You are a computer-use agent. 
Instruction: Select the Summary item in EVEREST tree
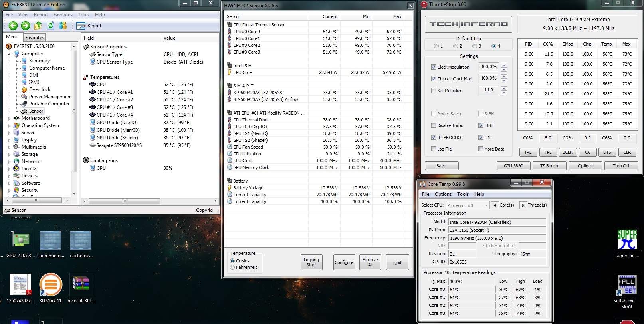click(x=39, y=61)
